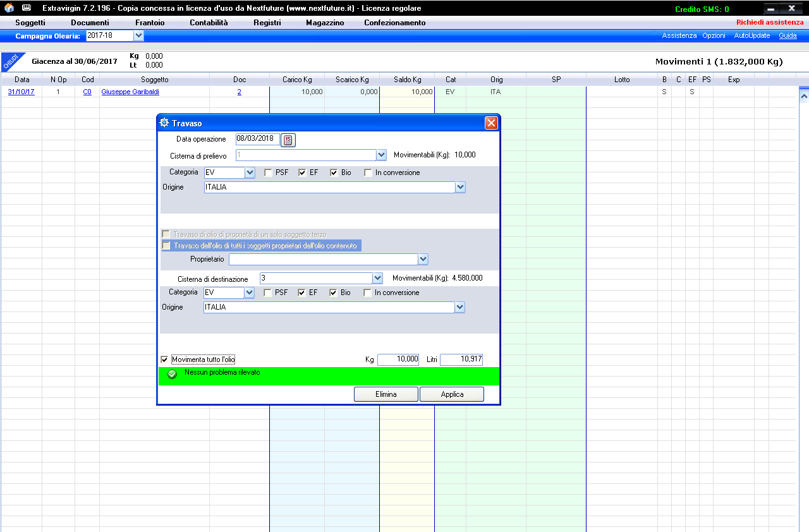Click the Data operazione date field
809x532 pixels.
point(257,140)
